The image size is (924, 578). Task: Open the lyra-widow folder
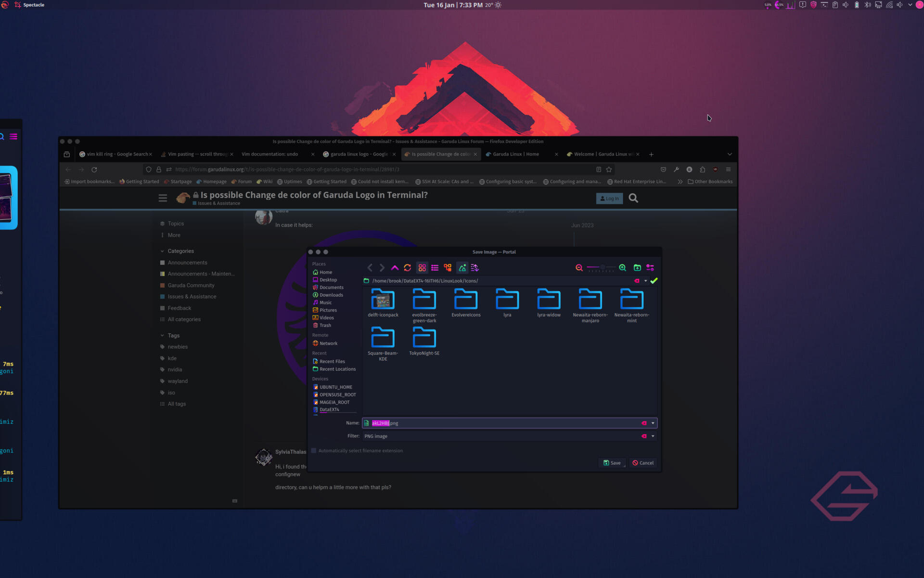click(549, 303)
